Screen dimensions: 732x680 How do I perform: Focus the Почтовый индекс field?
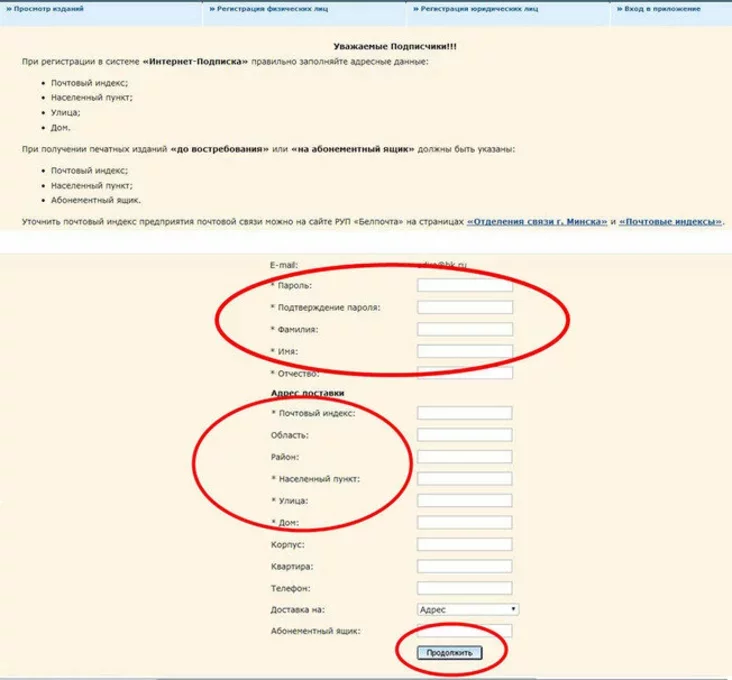(x=465, y=413)
